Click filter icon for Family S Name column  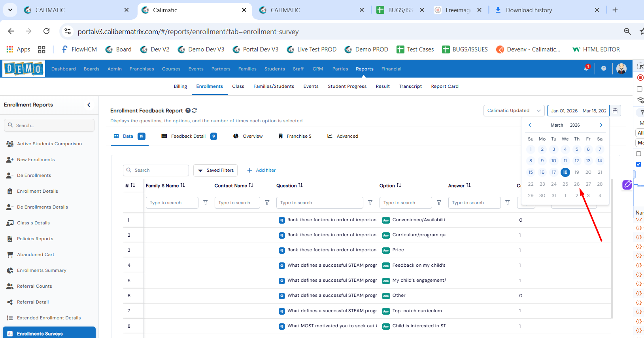tap(206, 203)
